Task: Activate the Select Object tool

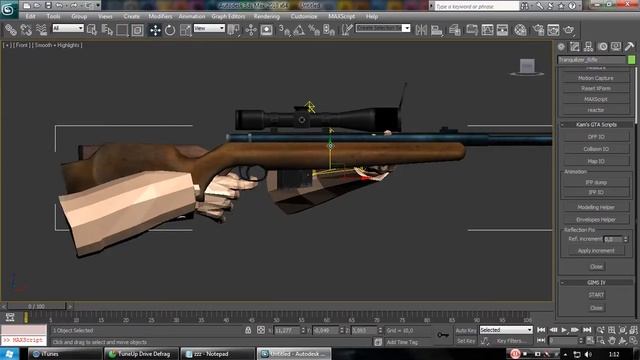Action: (92, 30)
